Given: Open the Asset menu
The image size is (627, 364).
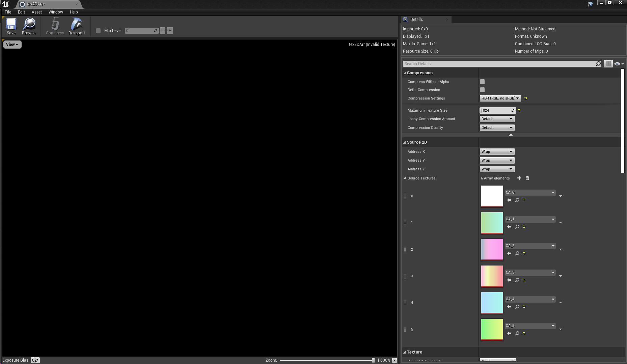Looking at the screenshot, I should [x=36, y=12].
